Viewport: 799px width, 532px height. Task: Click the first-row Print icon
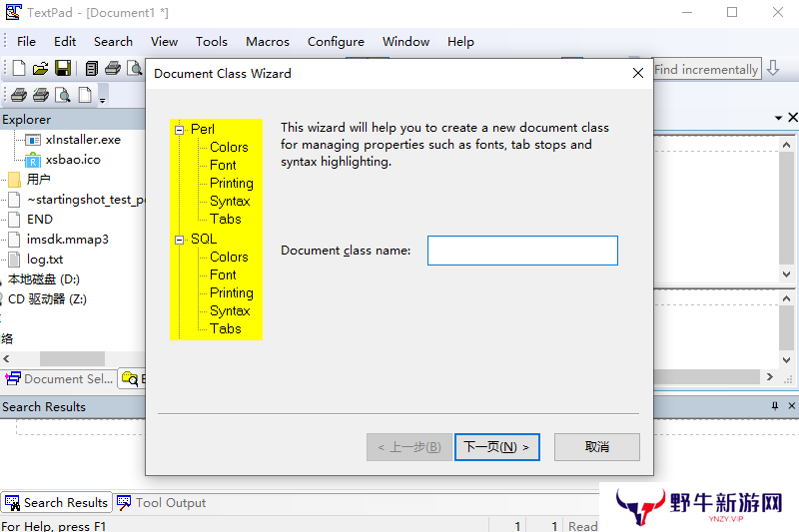(113, 68)
